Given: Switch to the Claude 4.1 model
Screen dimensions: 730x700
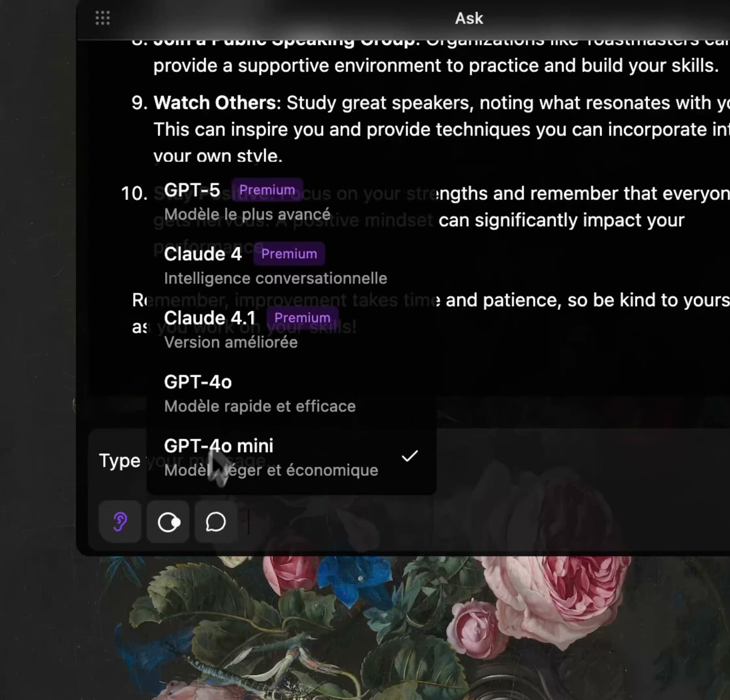Looking at the screenshot, I should [x=210, y=318].
